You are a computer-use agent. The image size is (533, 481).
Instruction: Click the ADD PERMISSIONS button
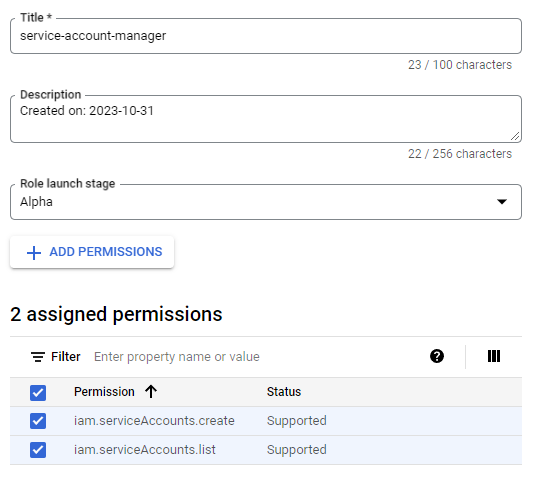pyautogui.click(x=92, y=252)
